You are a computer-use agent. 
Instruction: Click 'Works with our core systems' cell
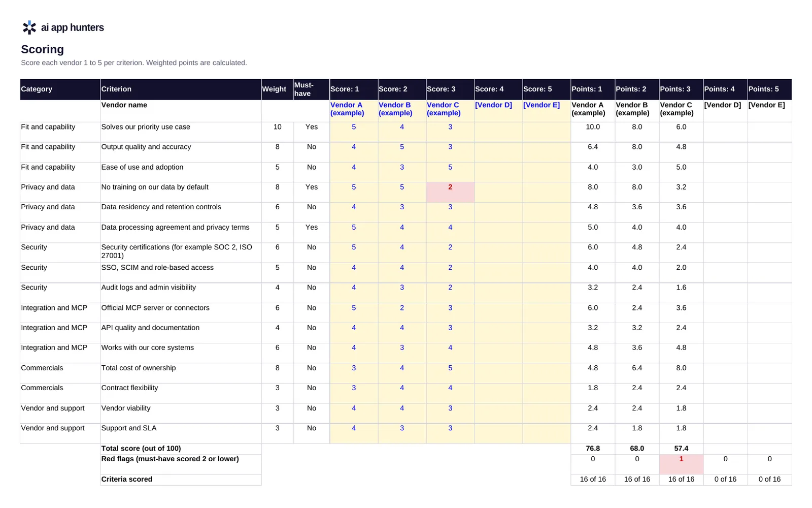click(181, 353)
